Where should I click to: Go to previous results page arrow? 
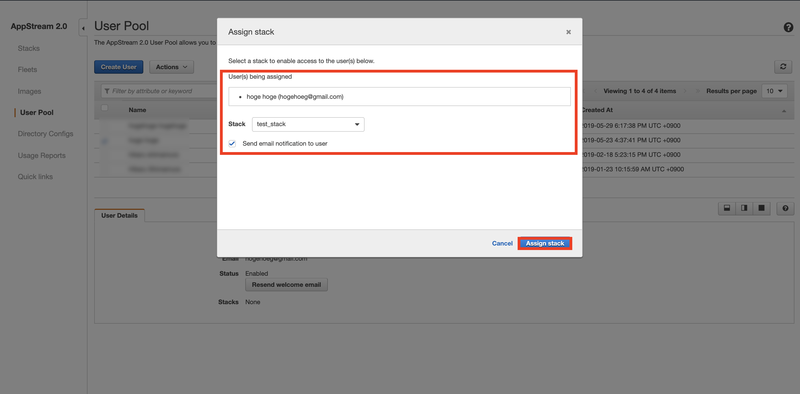[596, 91]
